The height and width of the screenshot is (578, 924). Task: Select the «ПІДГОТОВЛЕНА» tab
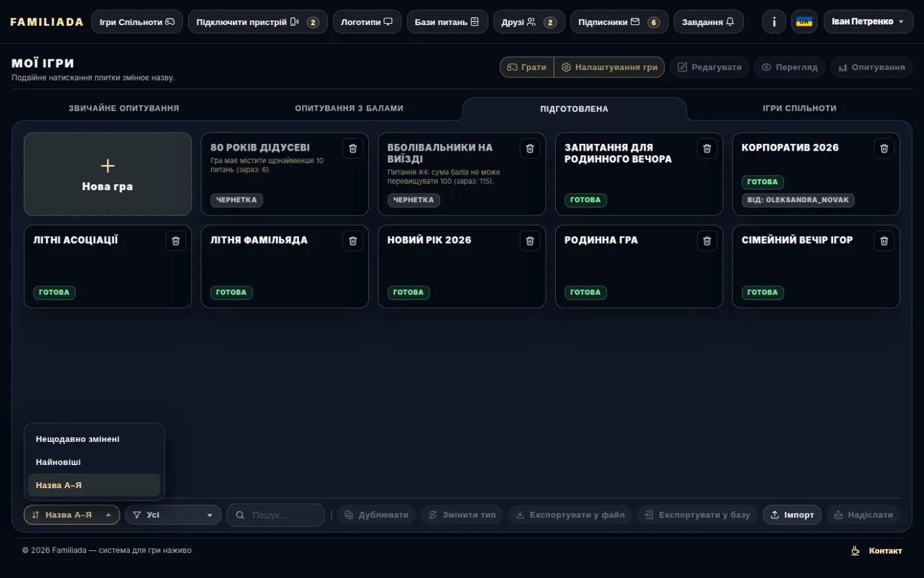pos(574,109)
